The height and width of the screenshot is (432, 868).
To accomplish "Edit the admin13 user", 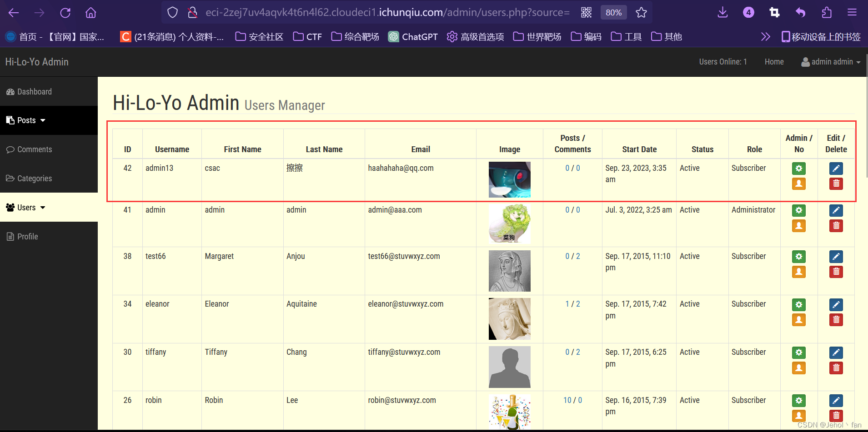I will tap(836, 169).
